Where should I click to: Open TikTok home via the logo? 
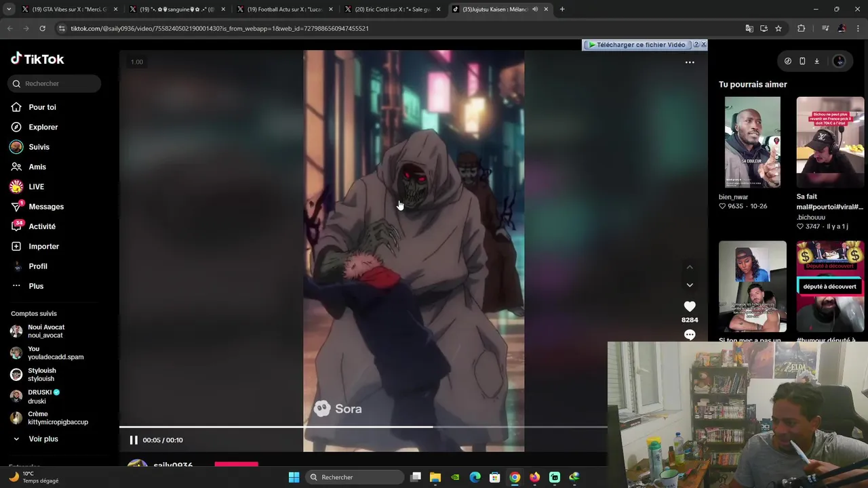click(x=37, y=59)
